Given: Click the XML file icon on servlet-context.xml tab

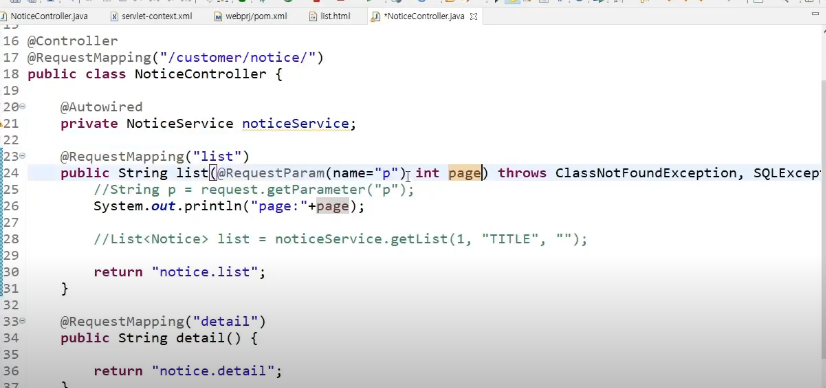Looking at the screenshot, I should [114, 16].
